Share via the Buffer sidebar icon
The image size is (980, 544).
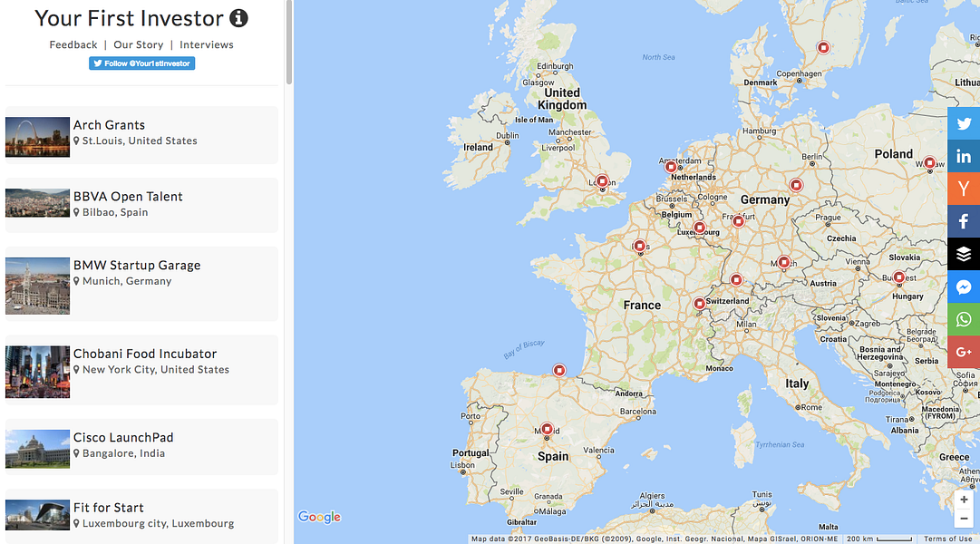tap(964, 254)
